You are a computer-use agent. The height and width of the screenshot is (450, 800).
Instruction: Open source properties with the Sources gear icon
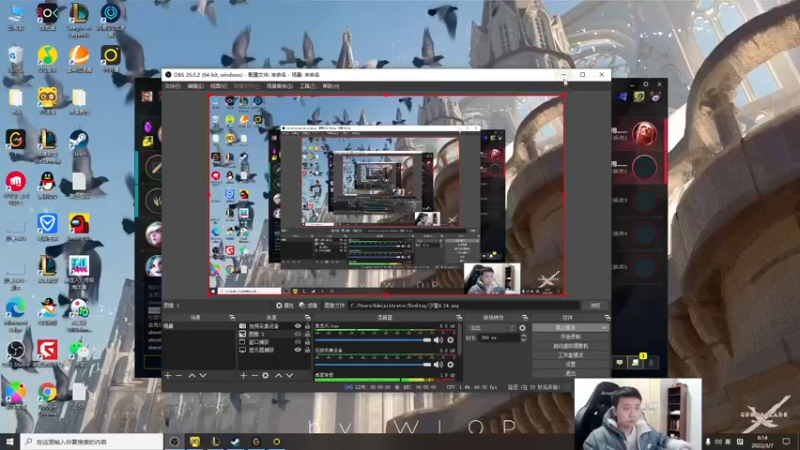pyautogui.click(x=265, y=376)
